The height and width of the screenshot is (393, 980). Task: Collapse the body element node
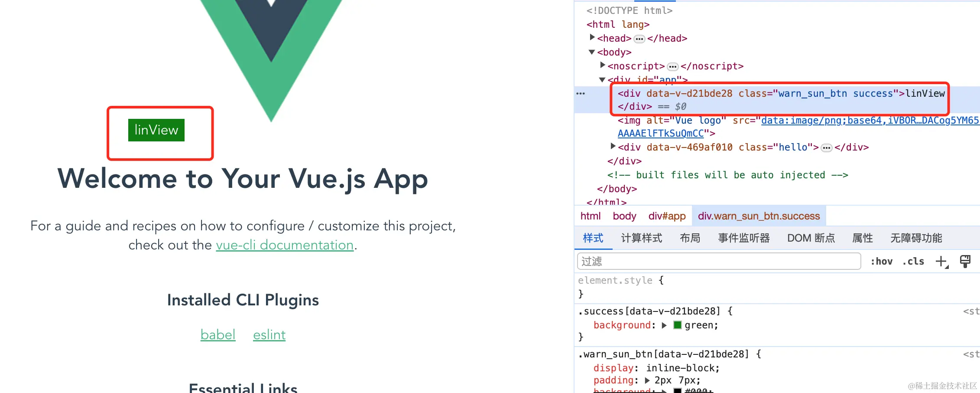click(592, 52)
